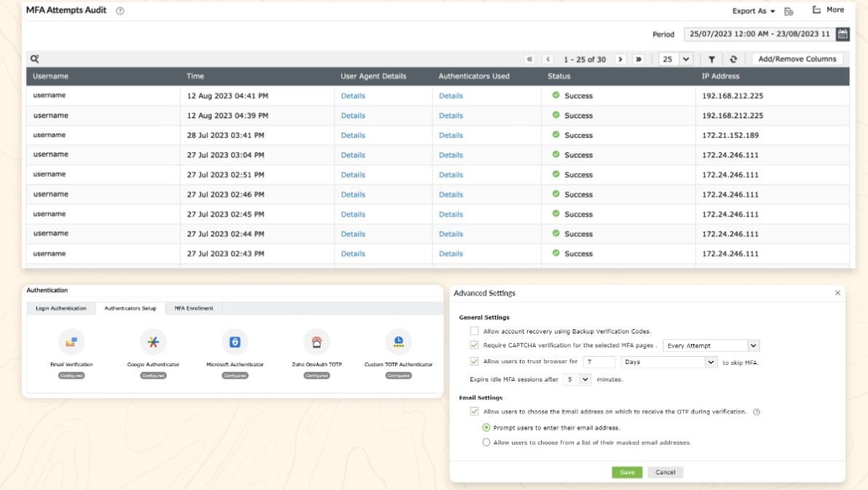Open User Agent Details for 27 Jul 02:51 PM

pyautogui.click(x=352, y=175)
